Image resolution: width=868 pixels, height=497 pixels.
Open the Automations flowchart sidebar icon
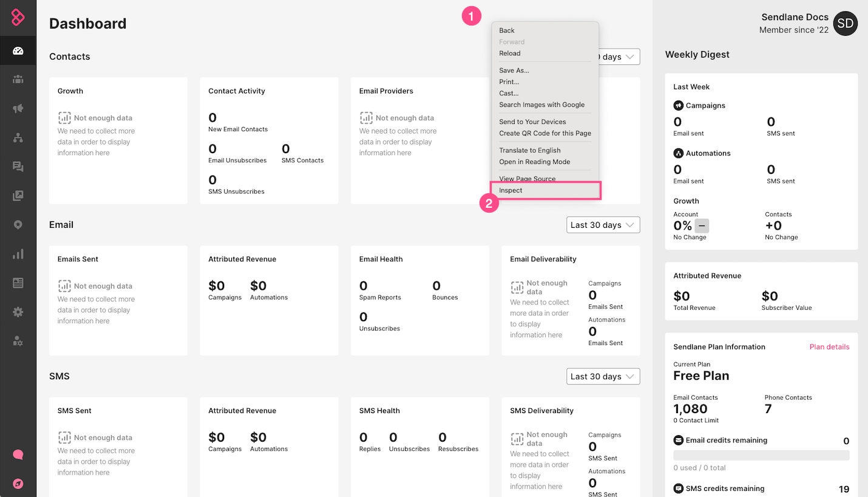(18, 138)
